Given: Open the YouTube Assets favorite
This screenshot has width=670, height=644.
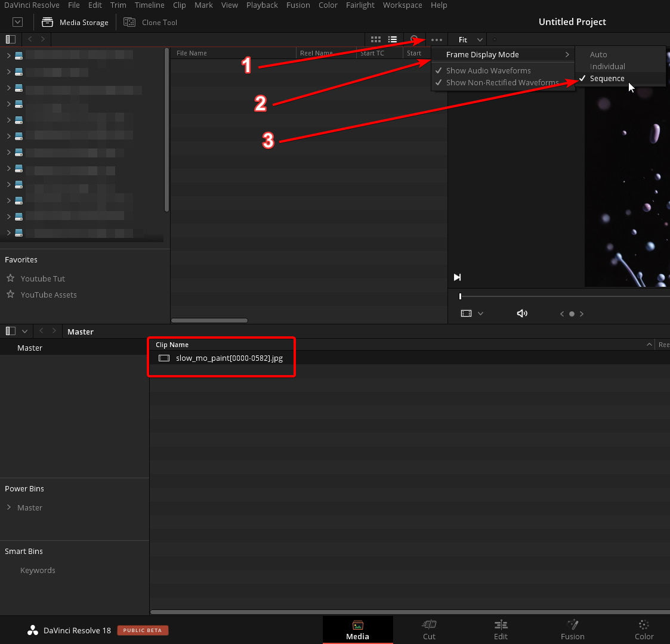Looking at the screenshot, I should 48,295.
